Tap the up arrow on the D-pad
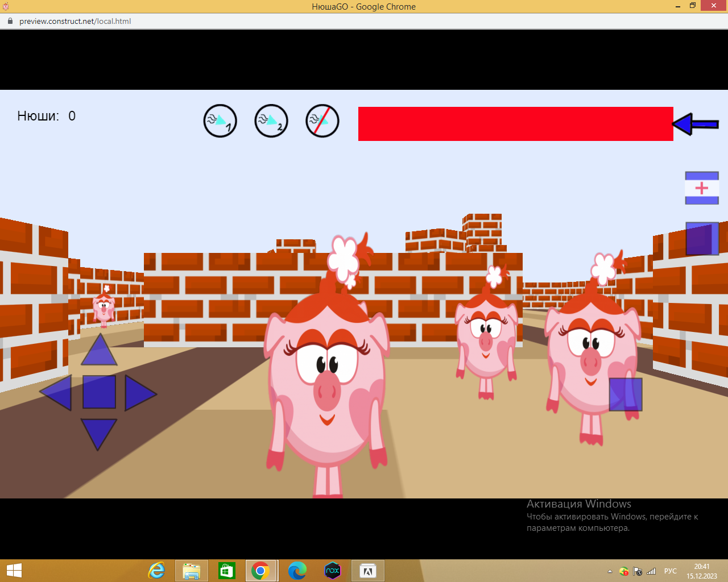 [99, 350]
